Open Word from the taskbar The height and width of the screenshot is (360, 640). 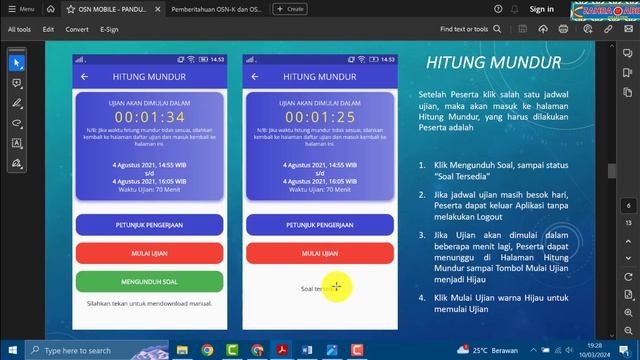(x=307, y=350)
